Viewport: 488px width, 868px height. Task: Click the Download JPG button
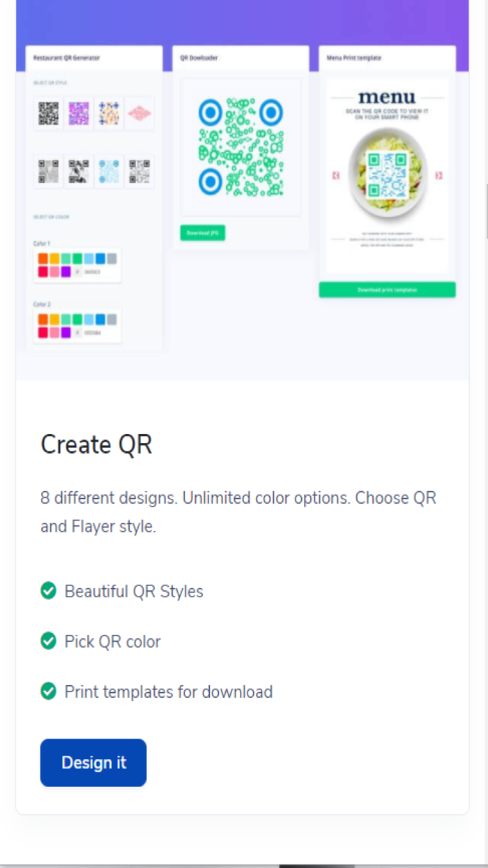tap(202, 232)
